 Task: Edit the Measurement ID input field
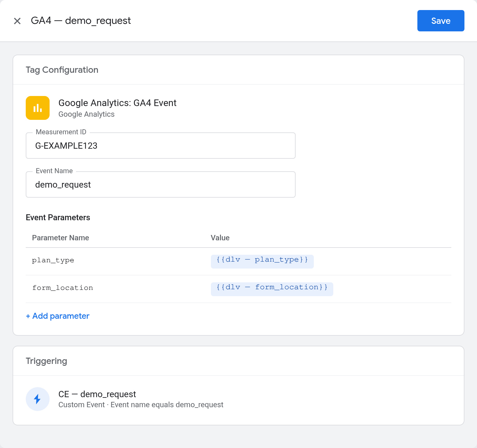(x=161, y=146)
